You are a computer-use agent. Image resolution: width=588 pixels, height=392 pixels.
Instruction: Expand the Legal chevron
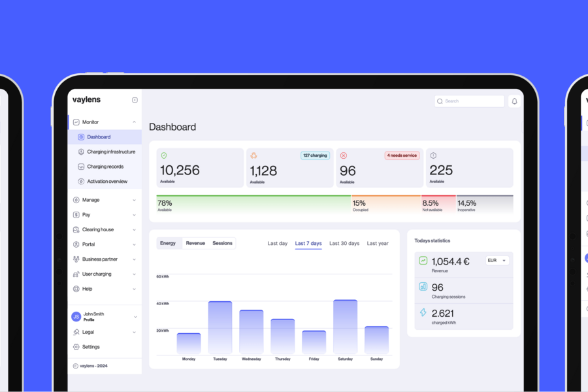(x=134, y=333)
